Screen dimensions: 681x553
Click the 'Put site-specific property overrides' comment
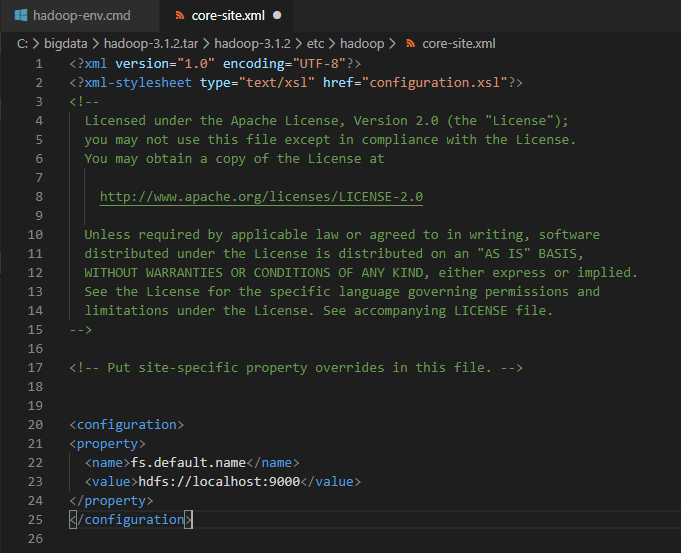click(x=296, y=368)
